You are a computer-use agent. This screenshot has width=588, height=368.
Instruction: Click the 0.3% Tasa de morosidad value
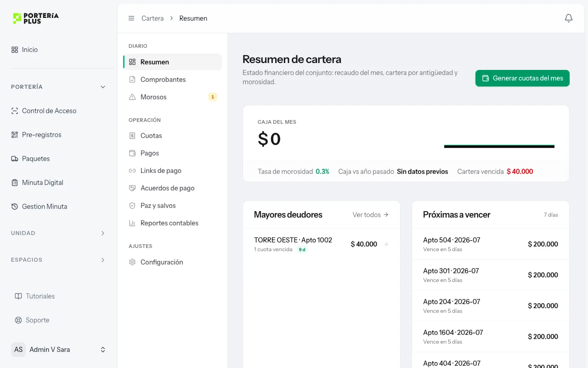tap(322, 172)
